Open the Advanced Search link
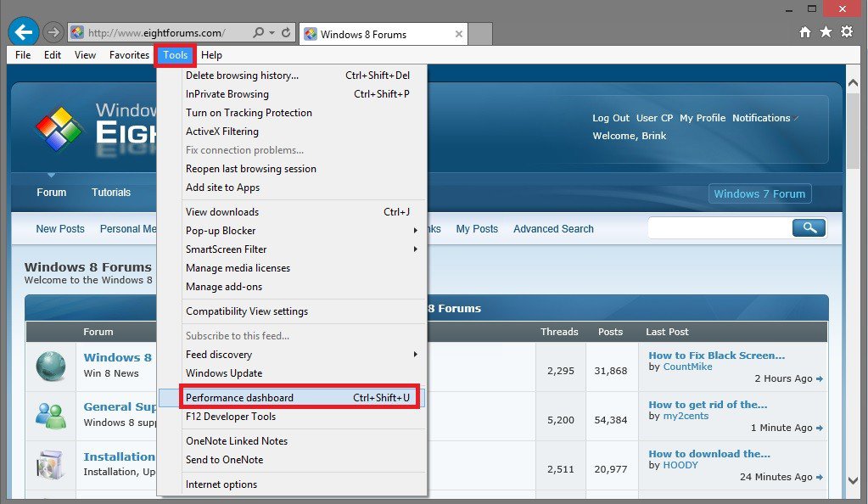 [553, 229]
